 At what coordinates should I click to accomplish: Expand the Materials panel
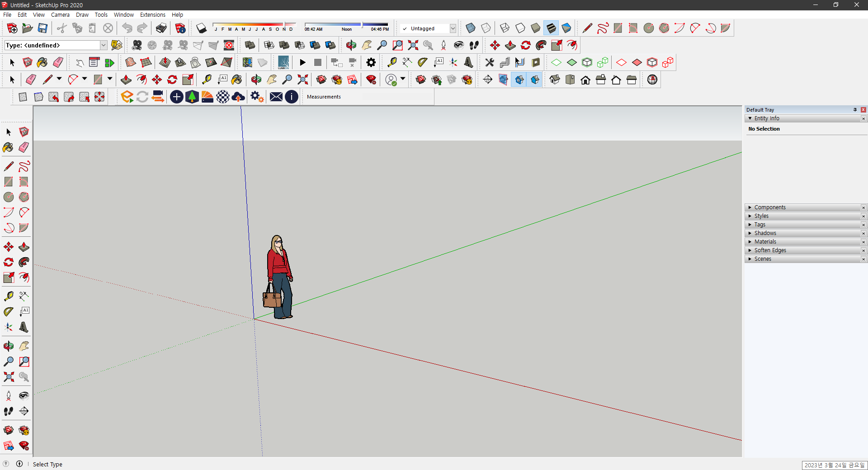pos(750,242)
